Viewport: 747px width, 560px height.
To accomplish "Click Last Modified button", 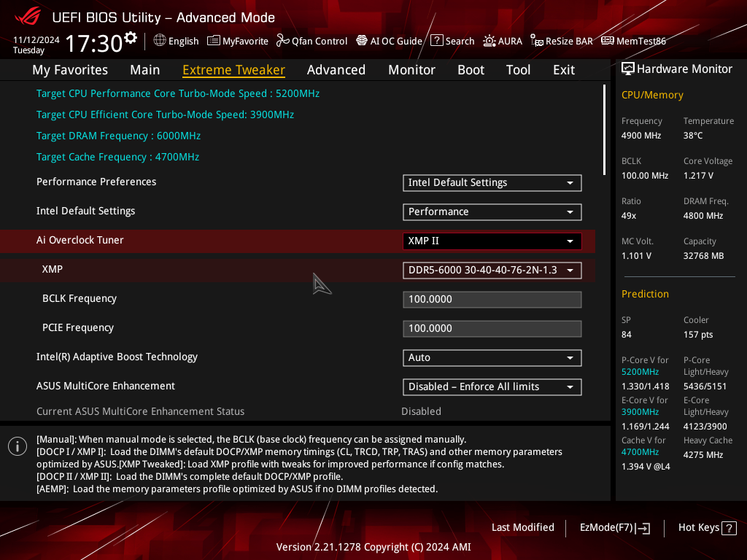I will tap(522, 528).
